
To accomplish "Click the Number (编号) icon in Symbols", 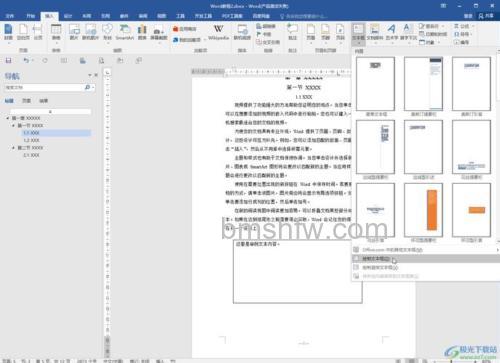I will (x=462, y=42).
